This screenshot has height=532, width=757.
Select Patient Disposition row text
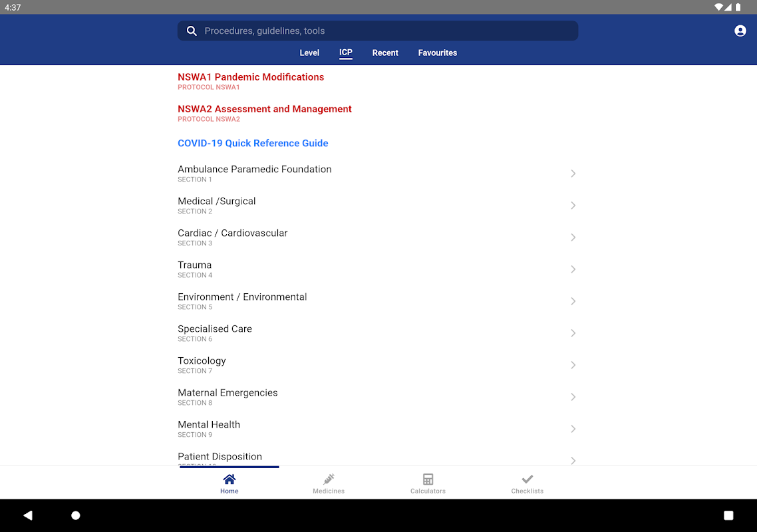click(220, 457)
